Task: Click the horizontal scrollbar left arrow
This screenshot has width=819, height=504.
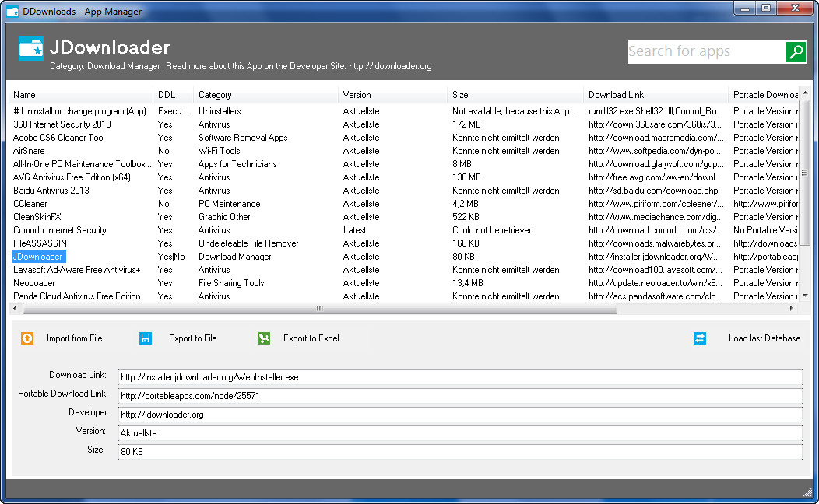Action: tap(15, 308)
